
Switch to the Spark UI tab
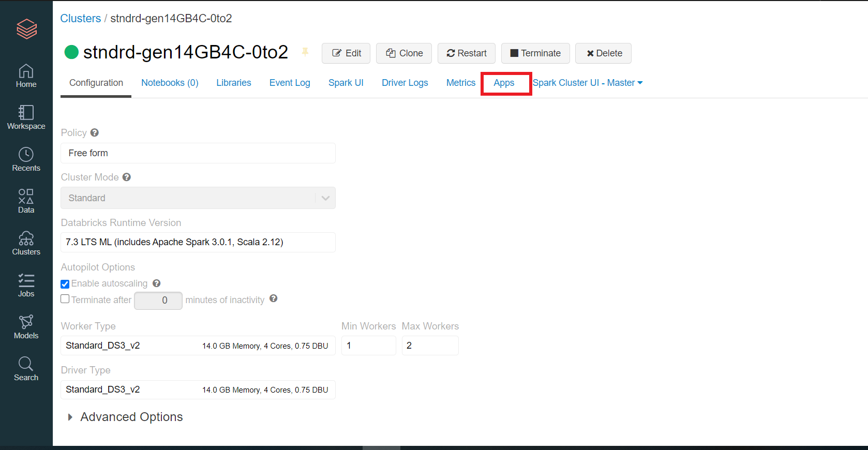pyautogui.click(x=346, y=83)
